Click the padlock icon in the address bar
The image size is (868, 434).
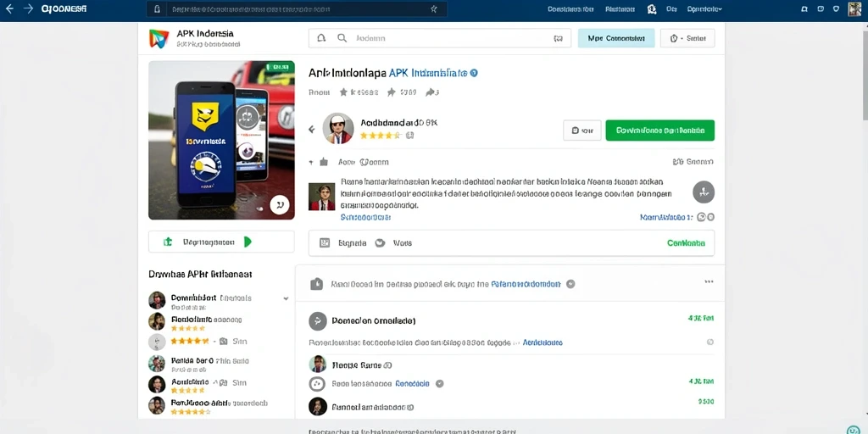(157, 9)
